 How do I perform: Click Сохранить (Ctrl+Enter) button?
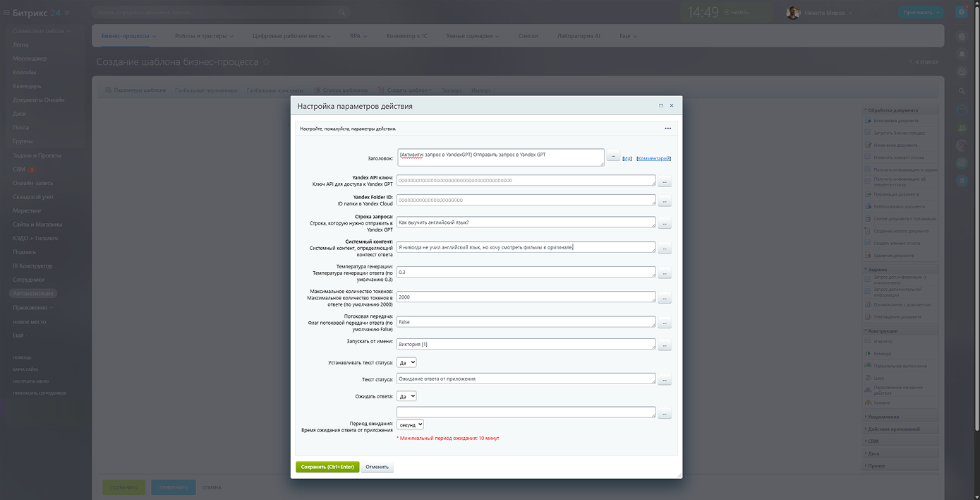tap(327, 467)
